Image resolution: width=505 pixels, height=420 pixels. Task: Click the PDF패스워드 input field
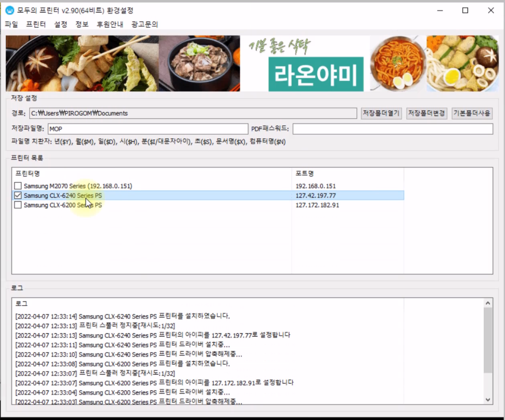(393, 129)
